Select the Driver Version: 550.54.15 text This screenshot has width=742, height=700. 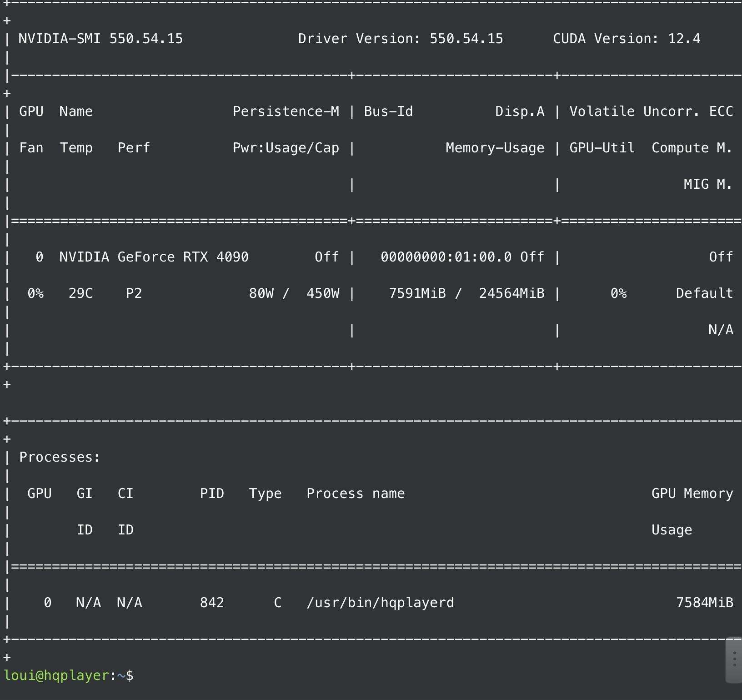tap(401, 39)
